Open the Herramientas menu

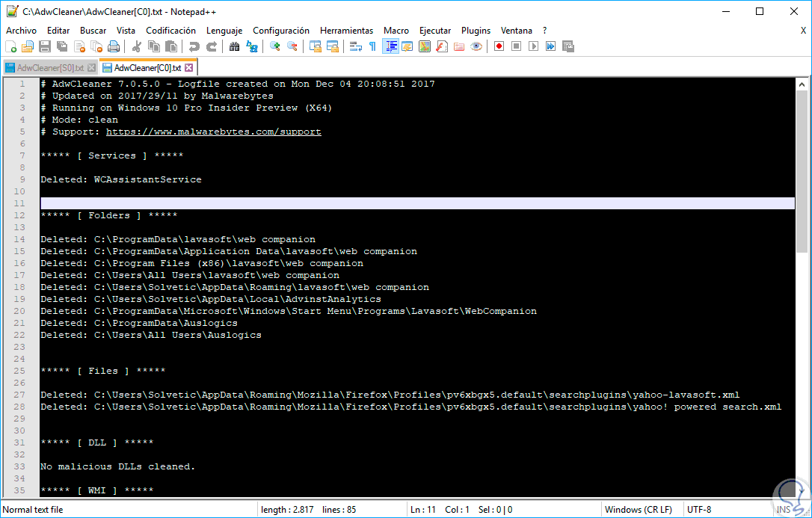pyautogui.click(x=346, y=31)
